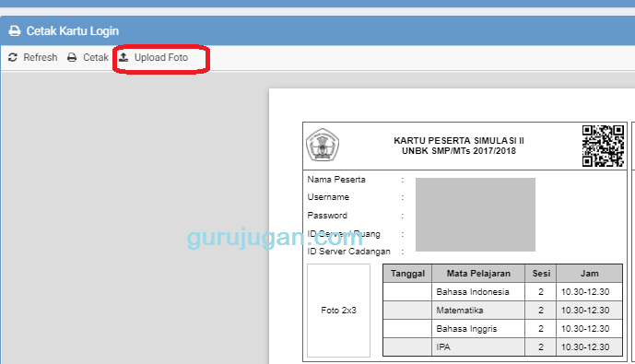Click the Nama Peserta field label
The image size is (635, 364).
(x=336, y=180)
